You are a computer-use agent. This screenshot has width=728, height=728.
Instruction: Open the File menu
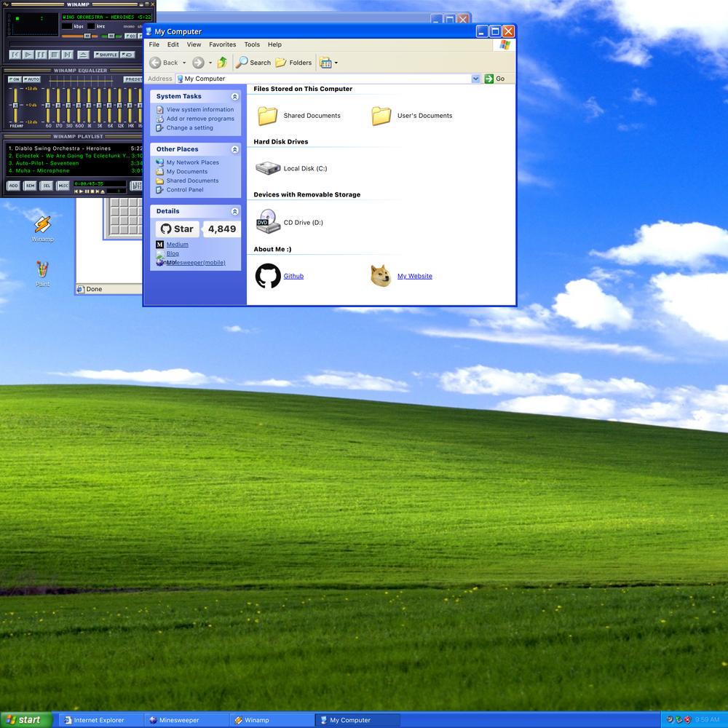[x=154, y=44]
